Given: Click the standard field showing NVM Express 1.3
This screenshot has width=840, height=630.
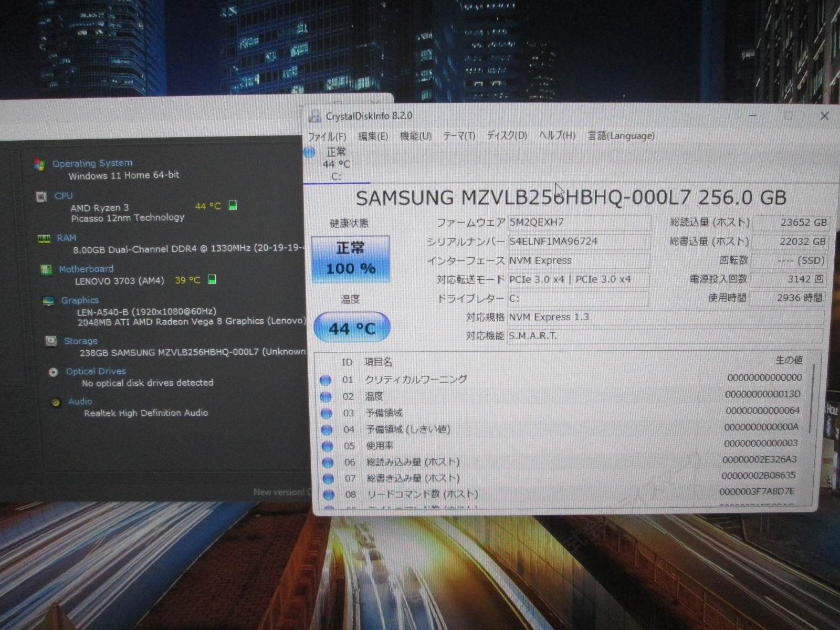Looking at the screenshot, I should [x=665, y=318].
